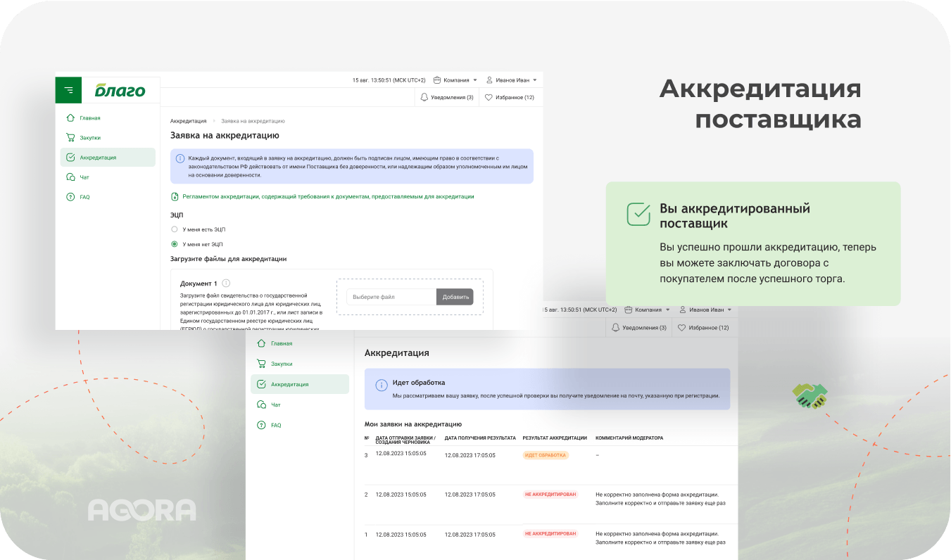Click the FAQ question icon in Мои заявки window

[262, 425]
